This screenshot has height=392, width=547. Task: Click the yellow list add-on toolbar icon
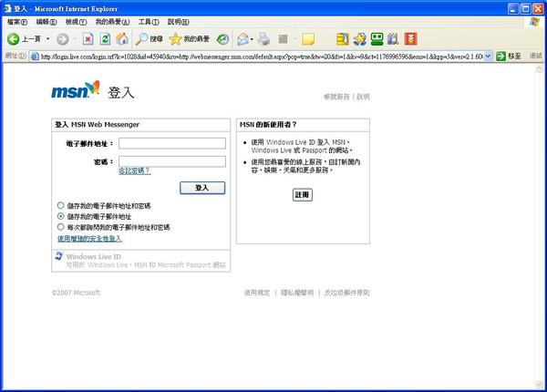pos(343,39)
